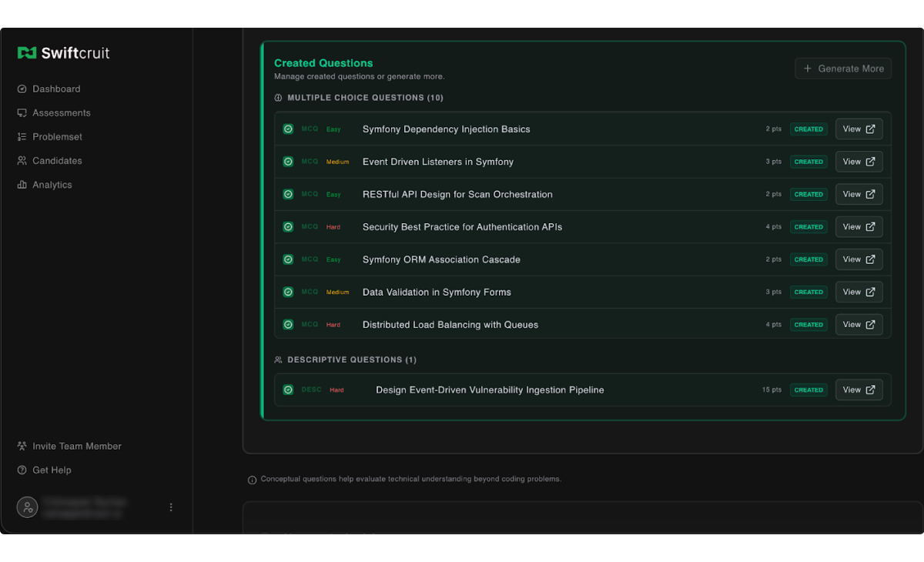Viewport: 924px width, 562px height.
Task: View the Design Event-Driven Vulnerability Ingestion Pipeline question
Action: point(859,390)
